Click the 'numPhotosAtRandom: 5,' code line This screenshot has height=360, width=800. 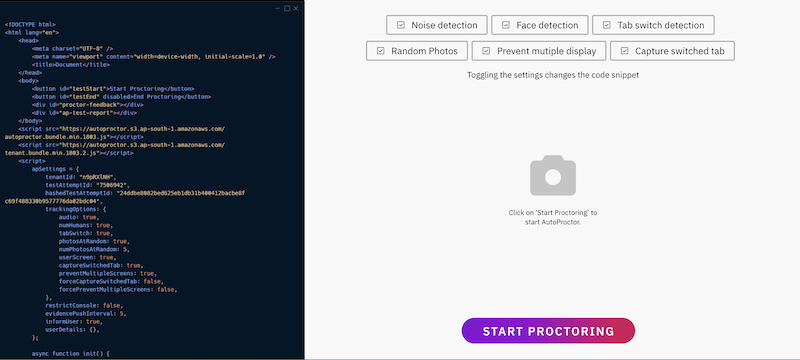94,249
